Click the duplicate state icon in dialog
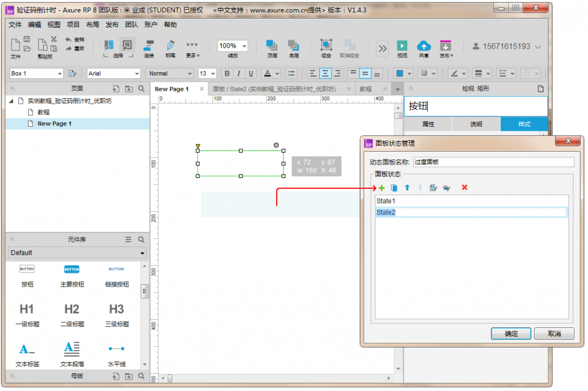The width and height of the screenshot is (588, 391). coord(394,188)
